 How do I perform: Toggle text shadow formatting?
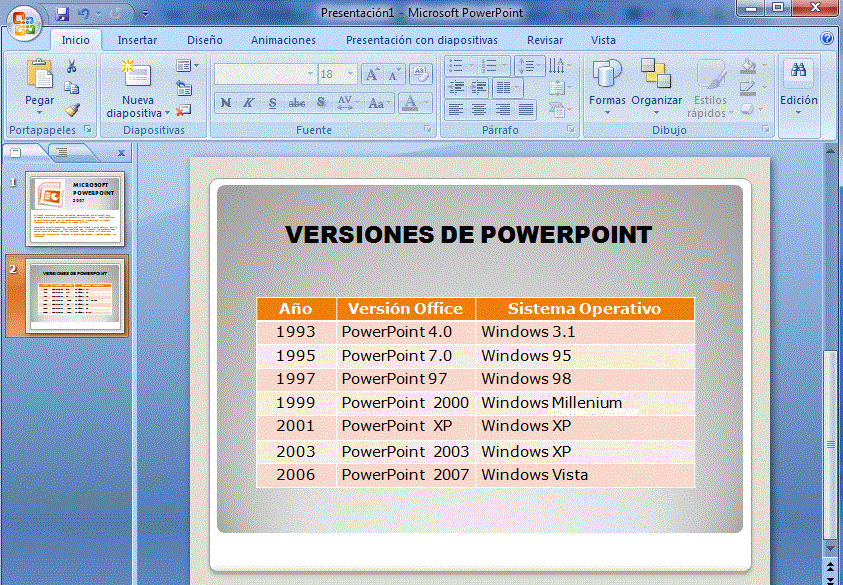click(x=321, y=103)
